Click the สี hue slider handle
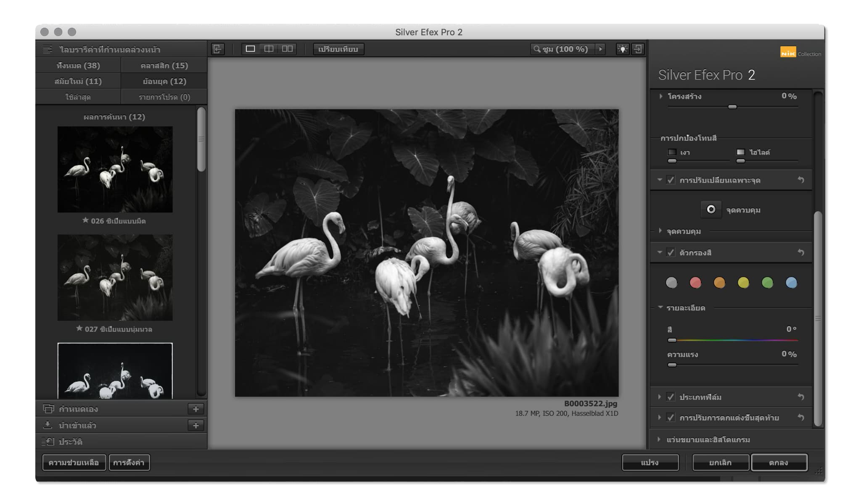 coord(672,340)
